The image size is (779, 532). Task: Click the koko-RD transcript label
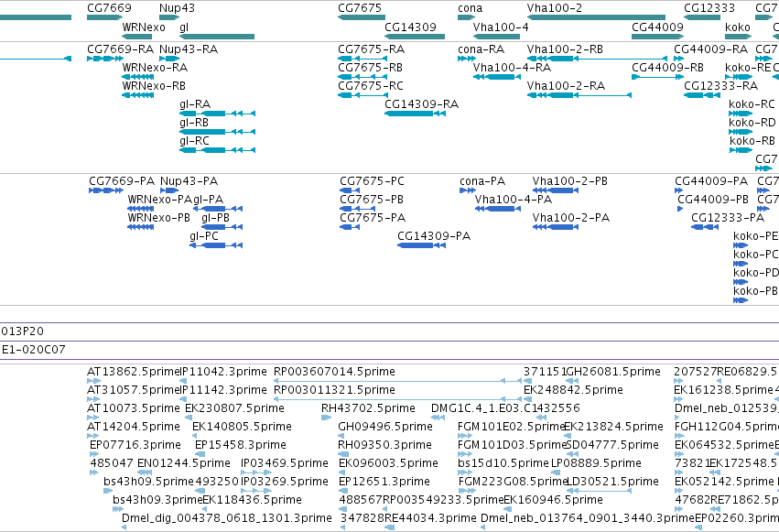tap(752, 123)
